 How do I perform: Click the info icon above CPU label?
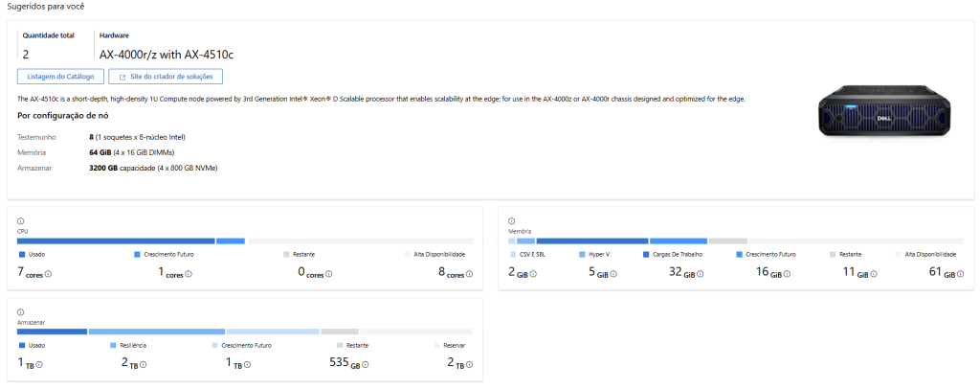(21, 220)
